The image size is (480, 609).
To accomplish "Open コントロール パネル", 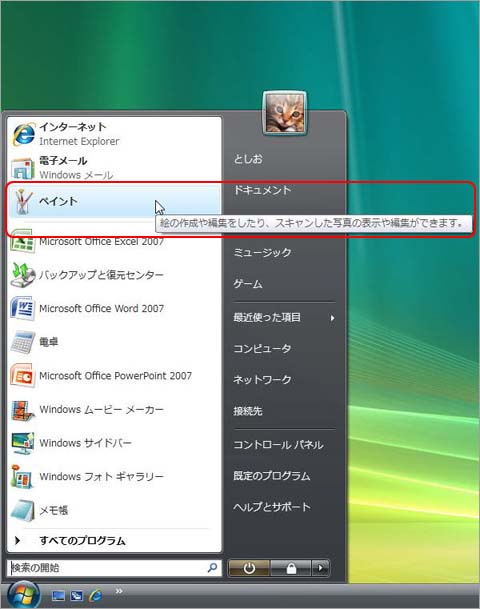I will [278, 445].
